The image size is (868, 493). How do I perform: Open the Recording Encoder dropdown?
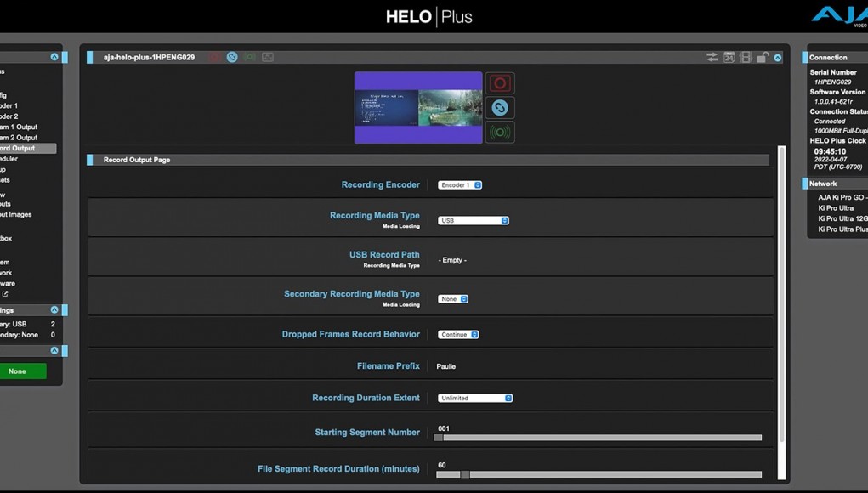coord(460,184)
